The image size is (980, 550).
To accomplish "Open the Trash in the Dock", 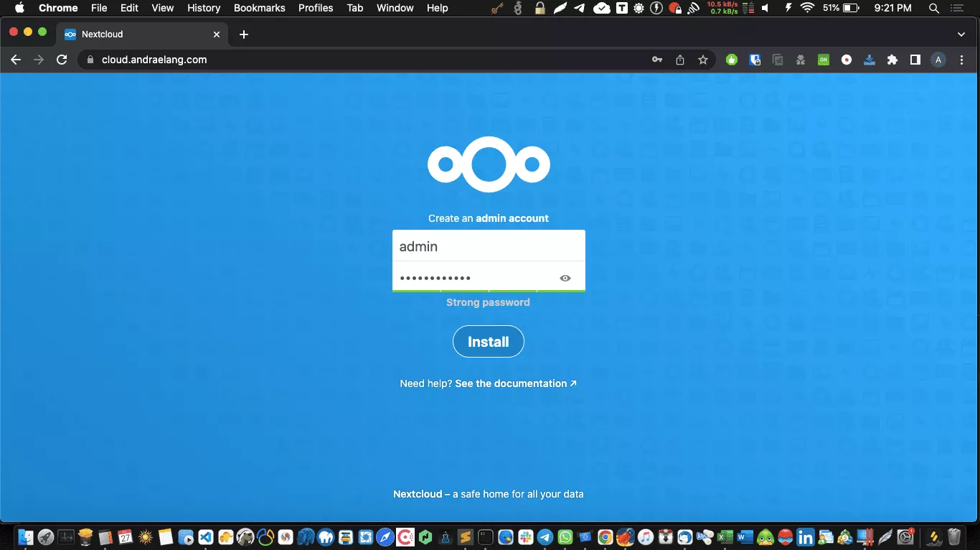I will [x=954, y=536].
